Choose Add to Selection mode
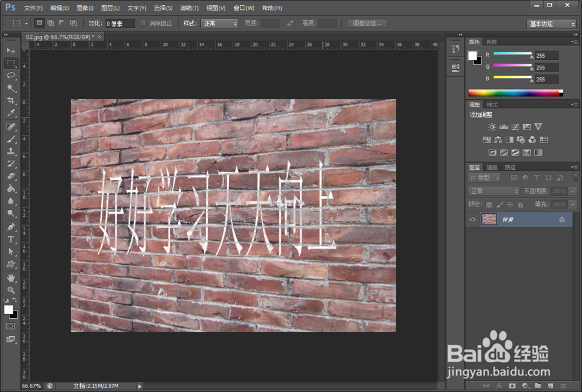The width and height of the screenshot is (582, 392). coord(51,23)
